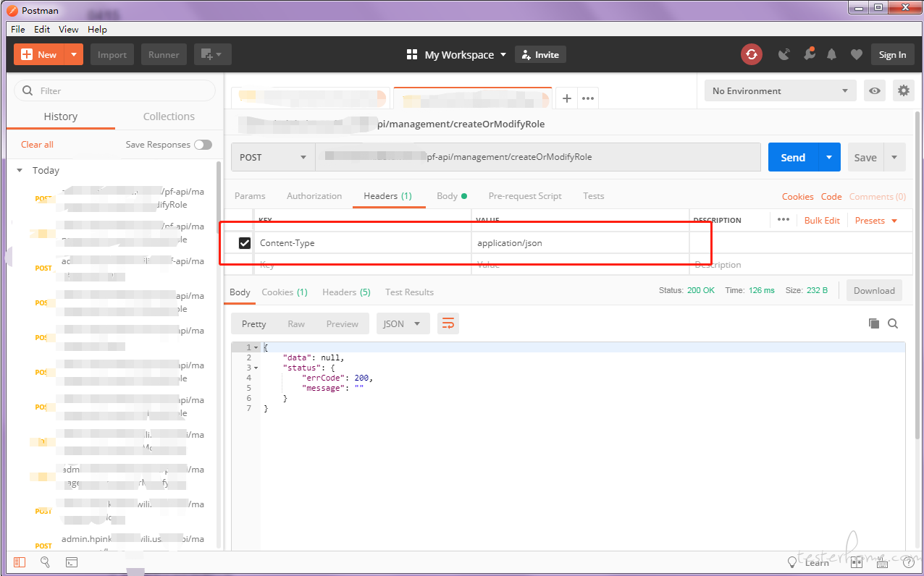
Task: Open the tab options ellipsis menu
Action: click(x=588, y=98)
